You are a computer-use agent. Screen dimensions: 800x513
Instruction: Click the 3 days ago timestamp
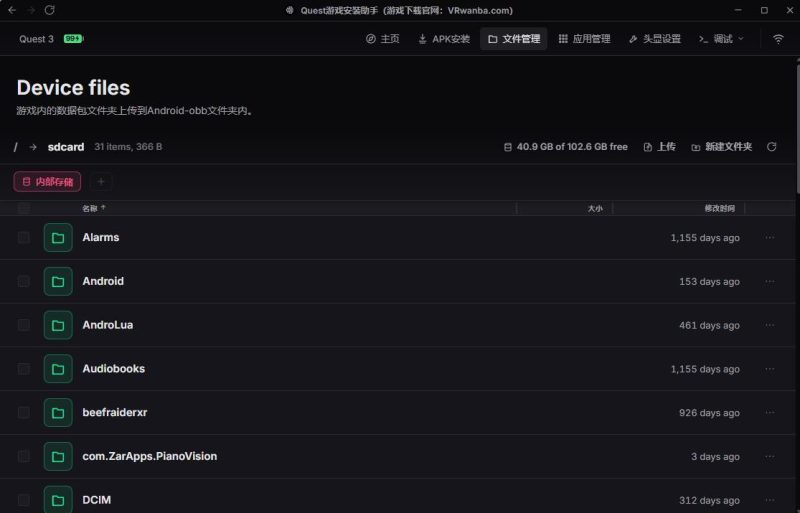715,457
